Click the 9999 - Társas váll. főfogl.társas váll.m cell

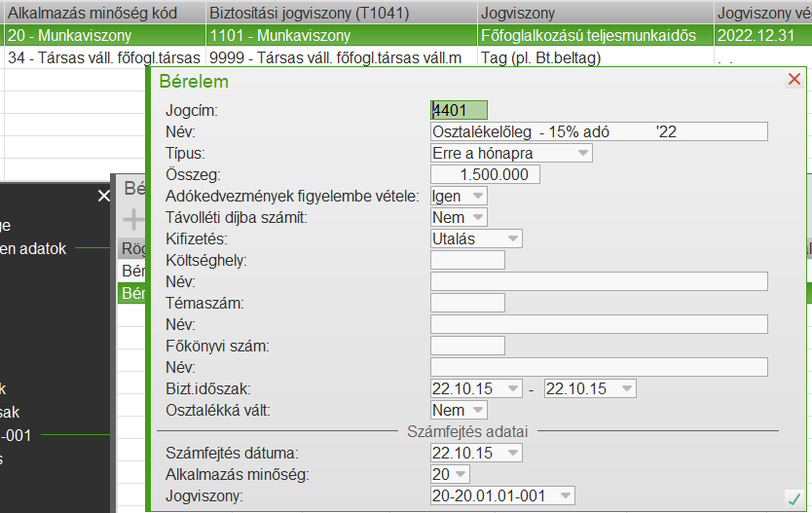tap(341, 58)
